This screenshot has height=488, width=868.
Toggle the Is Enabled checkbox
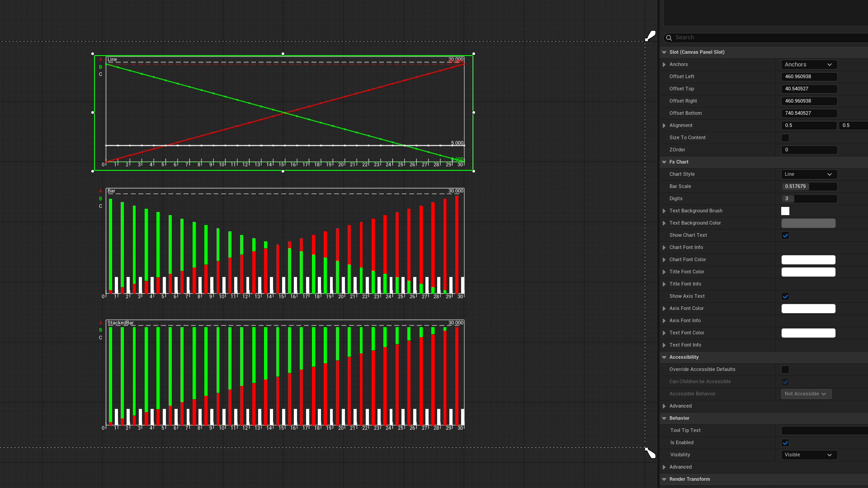[785, 443]
